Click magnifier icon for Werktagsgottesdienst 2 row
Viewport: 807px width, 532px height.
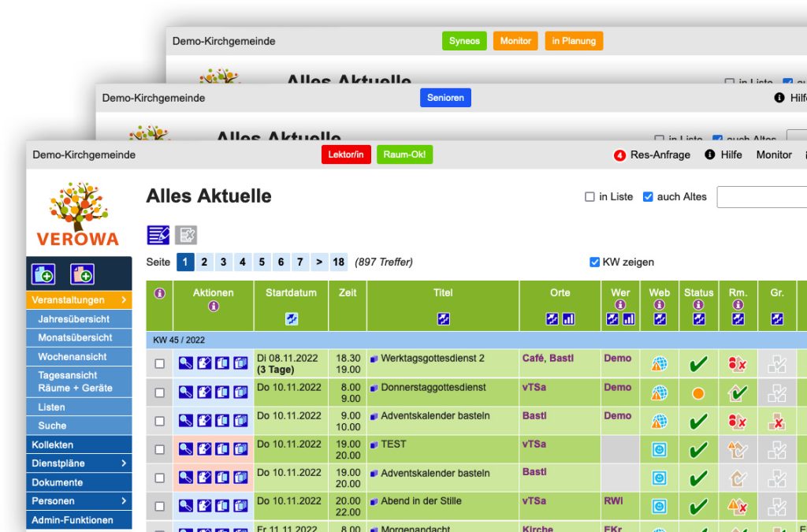[x=186, y=363]
